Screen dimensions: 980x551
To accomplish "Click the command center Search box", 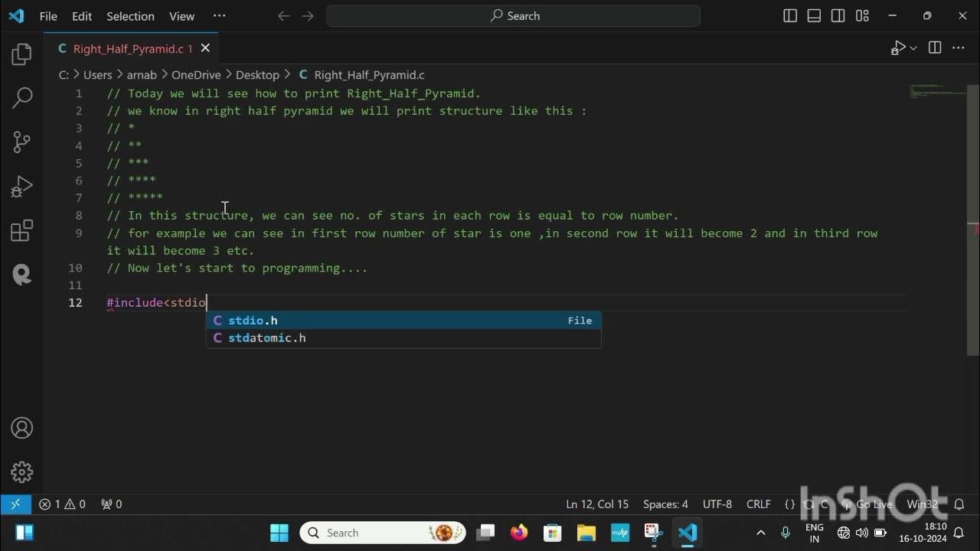I will coord(513,15).
